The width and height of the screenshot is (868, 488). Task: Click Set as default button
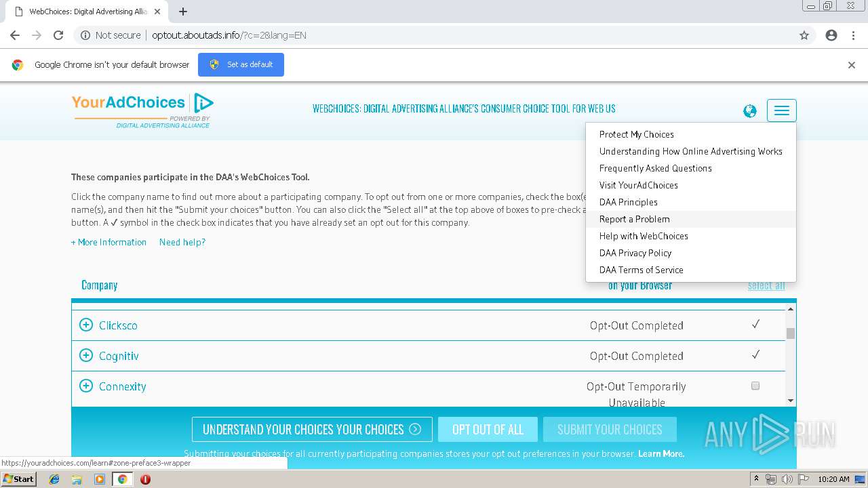241,64
